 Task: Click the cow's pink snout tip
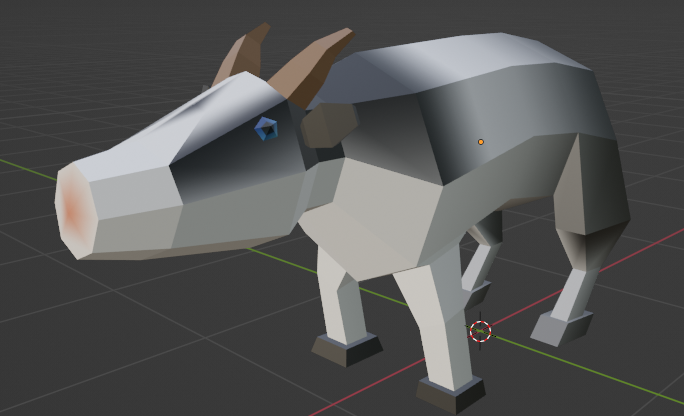(x=74, y=209)
